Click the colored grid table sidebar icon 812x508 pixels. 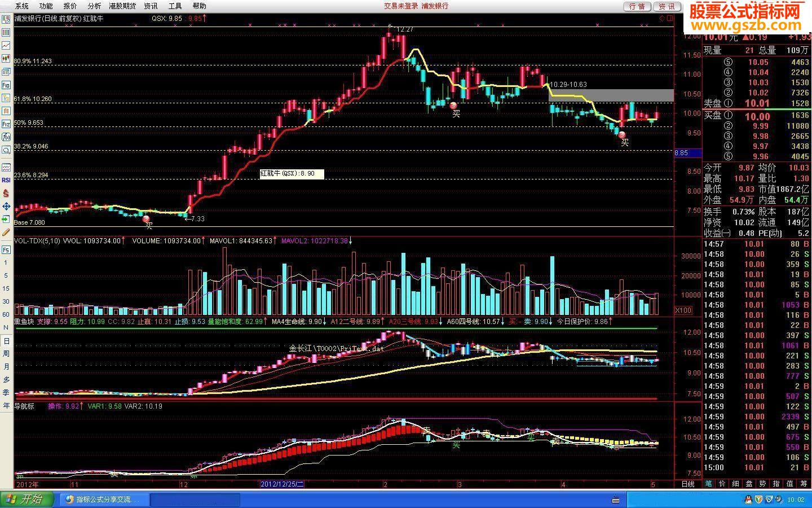pos(6,32)
